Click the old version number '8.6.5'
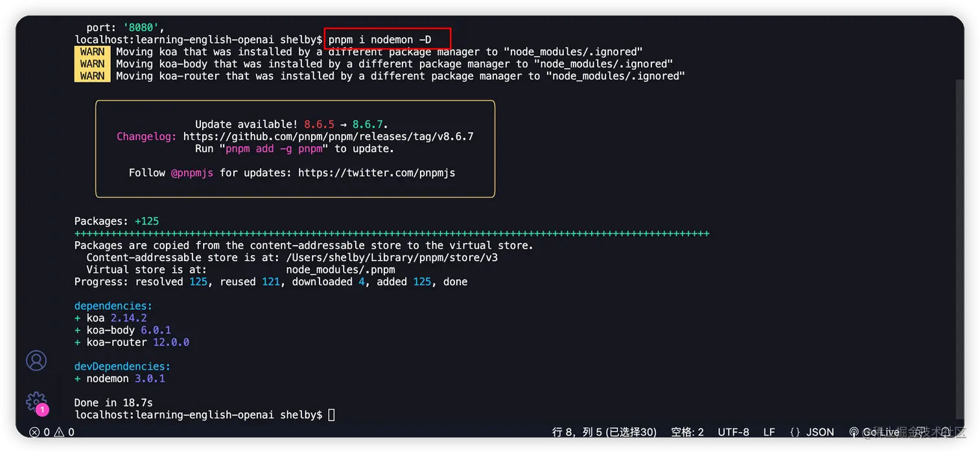This screenshot has height=453, width=980. point(319,124)
